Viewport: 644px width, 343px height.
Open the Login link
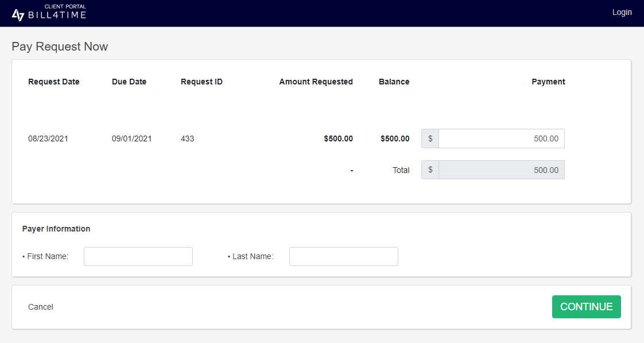click(622, 12)
